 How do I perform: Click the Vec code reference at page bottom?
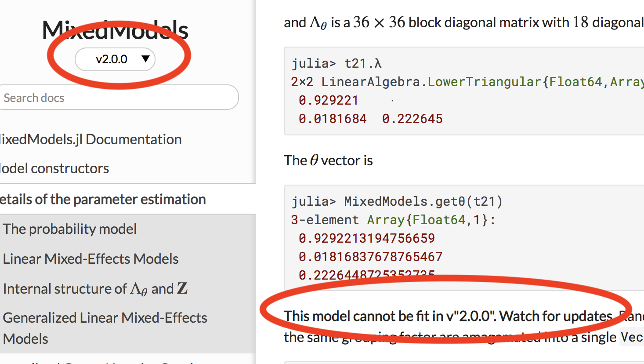point(632,337)
